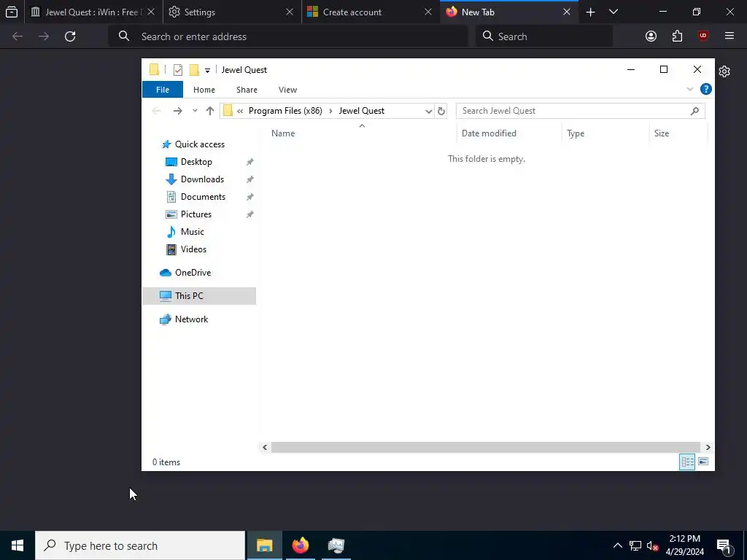Viewport: 747px width, 560px height.
Task: Open Firefox View icon
Action: pyautogui.click(x=12, y=12)
